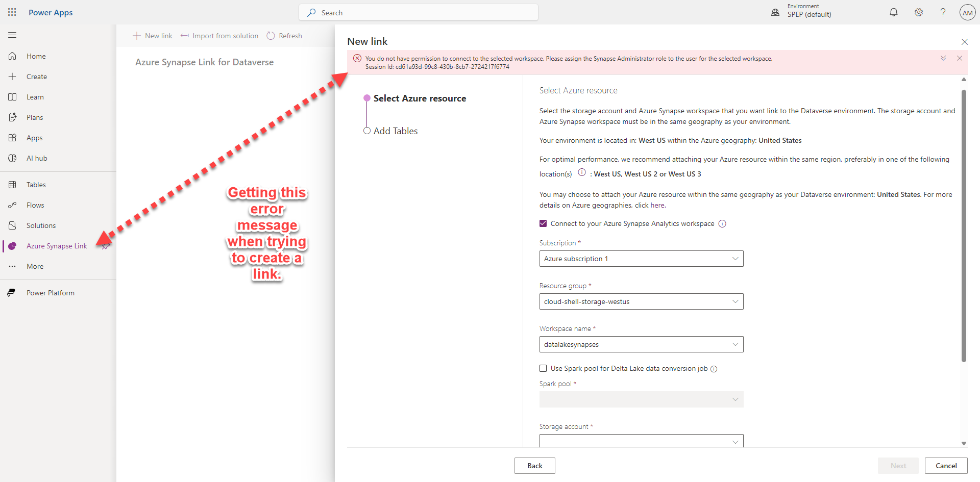
Task: Click the panel's vertical scrollbar
Action: tap(964, 226)
